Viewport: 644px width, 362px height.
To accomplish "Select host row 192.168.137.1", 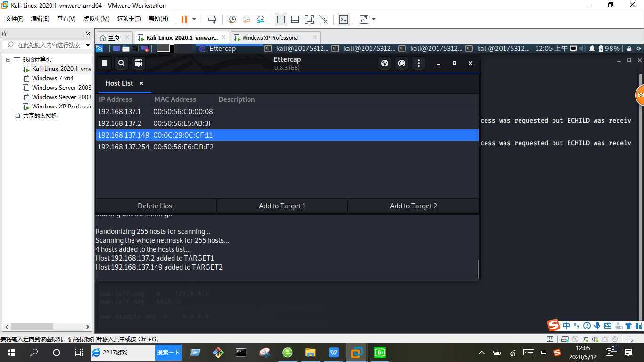I will tap(287, 112).
